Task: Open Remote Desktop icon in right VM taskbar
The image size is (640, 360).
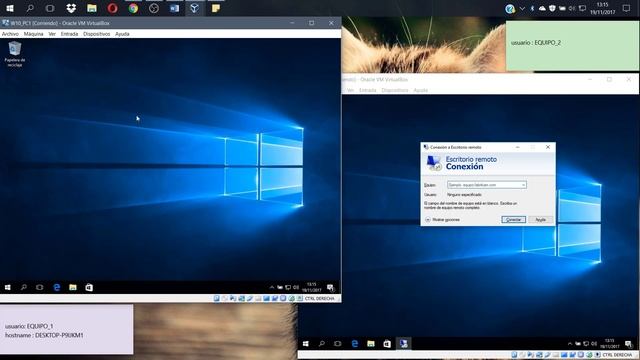Action: pos(403,344)
